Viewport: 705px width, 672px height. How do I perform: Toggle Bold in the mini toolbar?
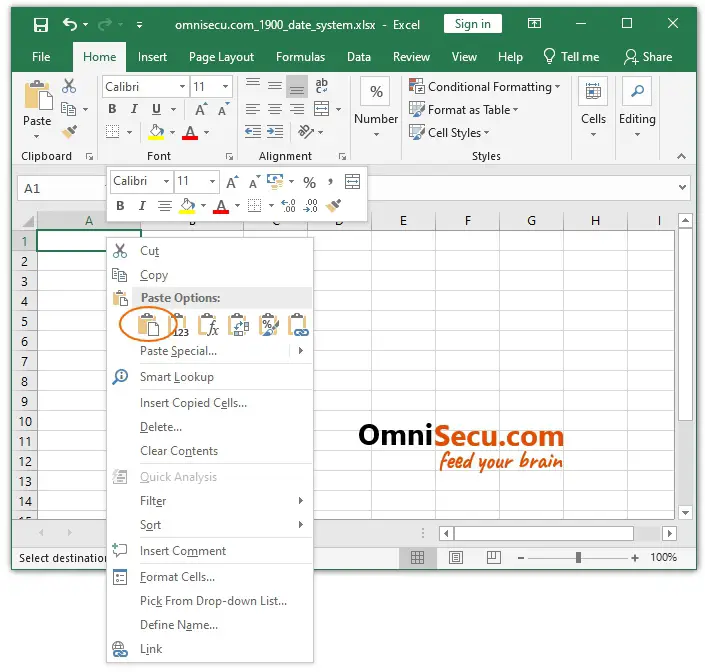(x=120, y=206)
